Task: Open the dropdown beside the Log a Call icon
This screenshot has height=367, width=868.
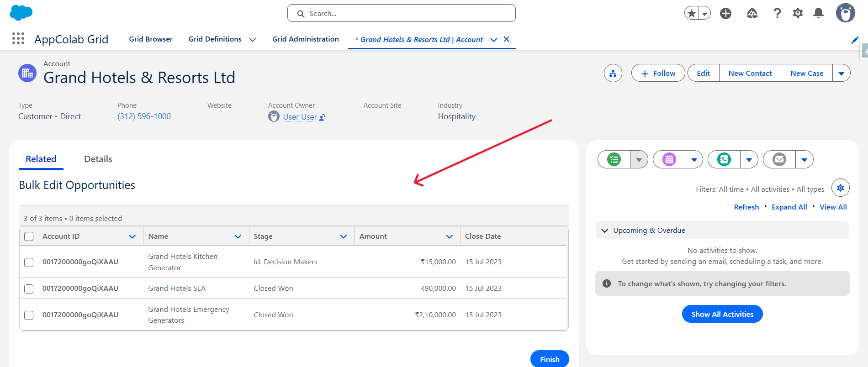Action: 749,159
